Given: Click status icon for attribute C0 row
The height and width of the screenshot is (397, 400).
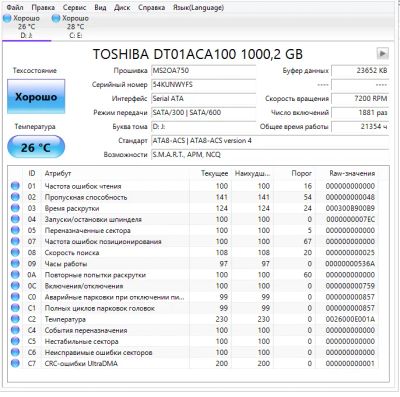Looking at the screenshot, I should click(x=15, y=297).
